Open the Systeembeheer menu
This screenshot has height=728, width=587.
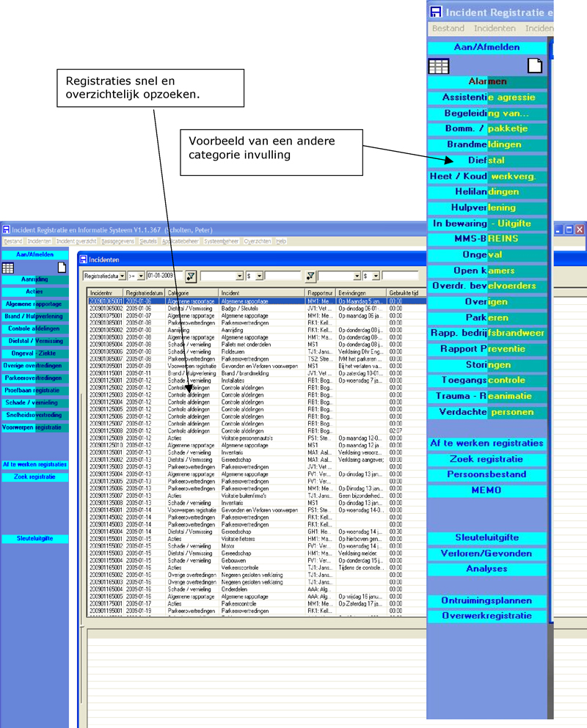tap(222, 241)
